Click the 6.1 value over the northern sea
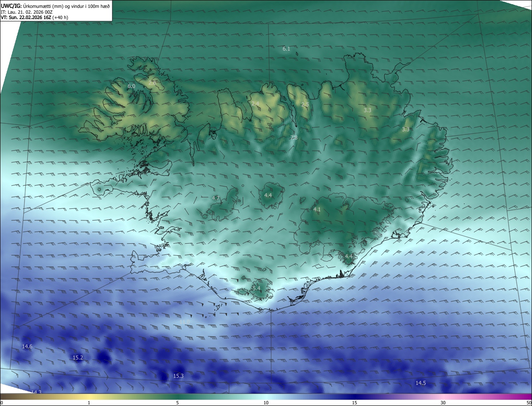 tap(286, 49)
